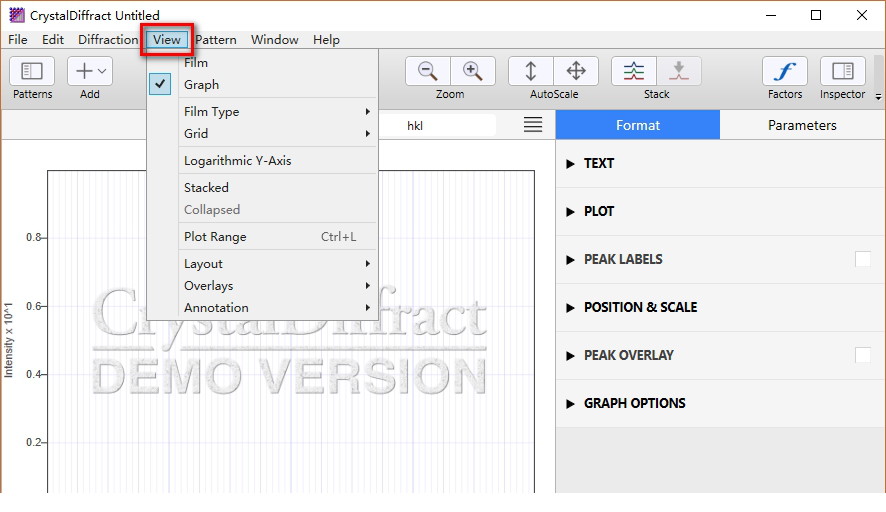The image size is (886, 512).
Task: Expand the POSITION & SCALE section
Action: click(570, 308)
